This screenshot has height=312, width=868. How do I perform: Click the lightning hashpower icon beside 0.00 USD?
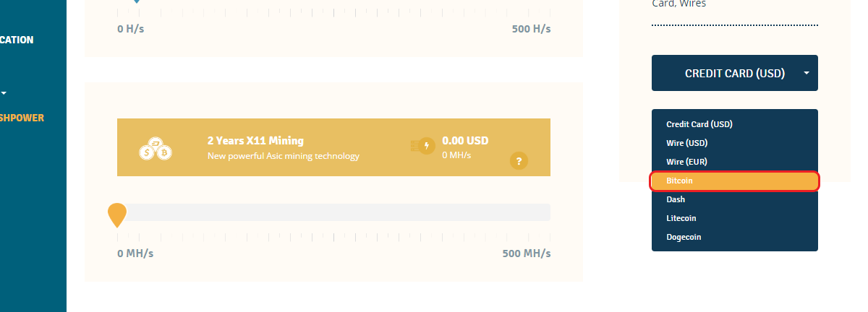coord(422,146)
